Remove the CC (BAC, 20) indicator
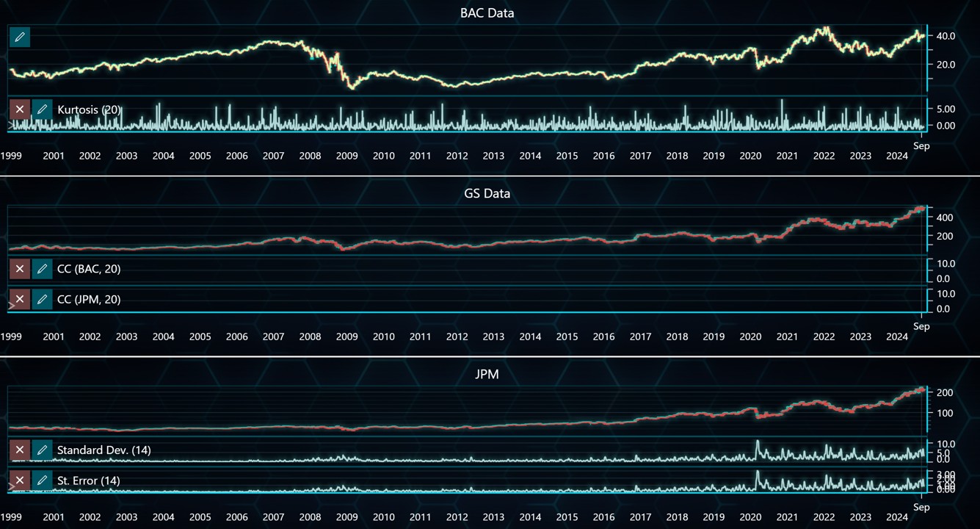Image resolution: width=980 pixels, height=529 pixels. [x=19, y=269]
